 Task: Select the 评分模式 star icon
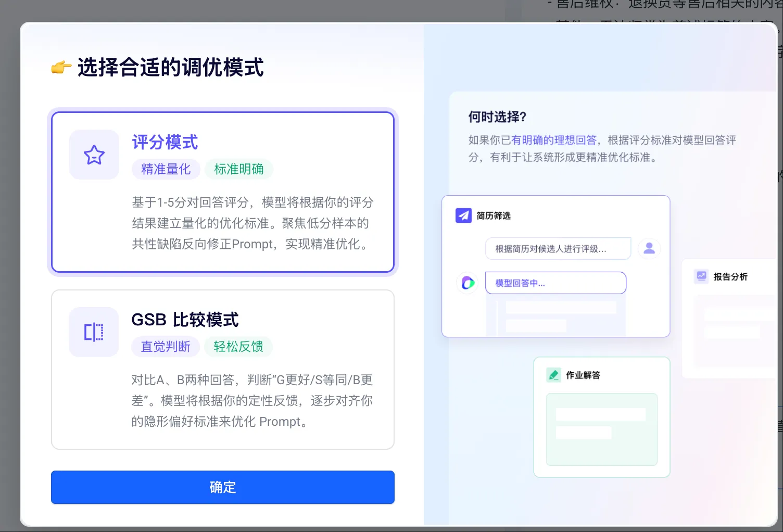(x=94, y=155)
